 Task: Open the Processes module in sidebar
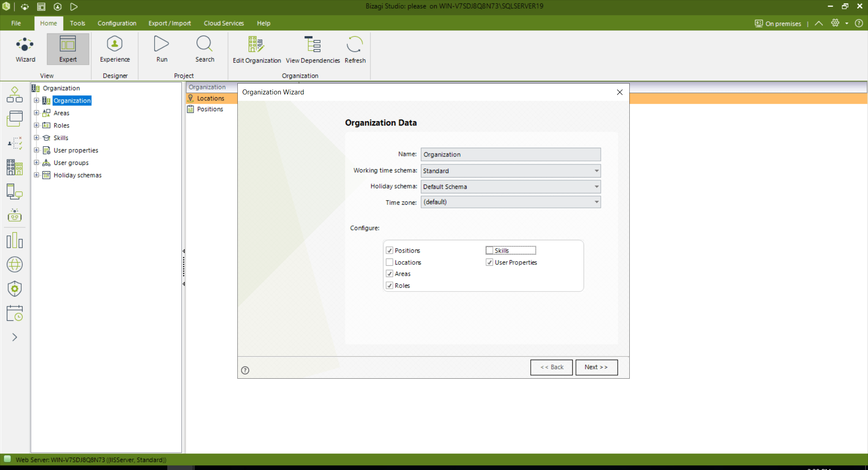(14, 94)
